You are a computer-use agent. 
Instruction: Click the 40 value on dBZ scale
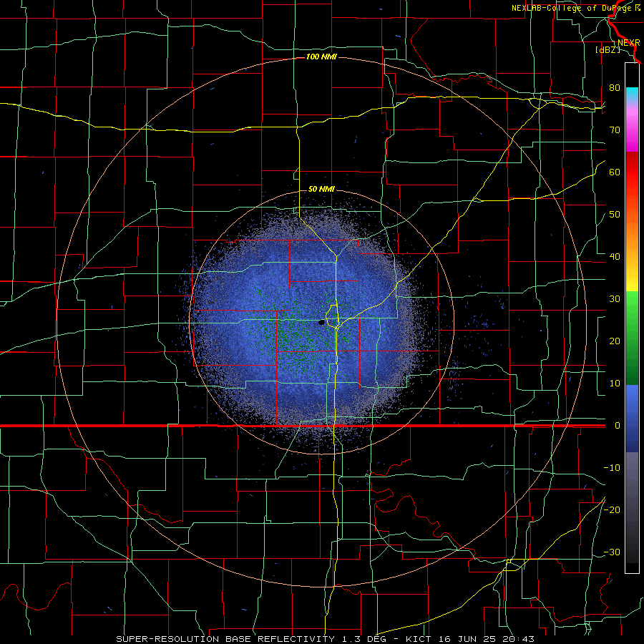pyautogui.click(x=615, y=257)
